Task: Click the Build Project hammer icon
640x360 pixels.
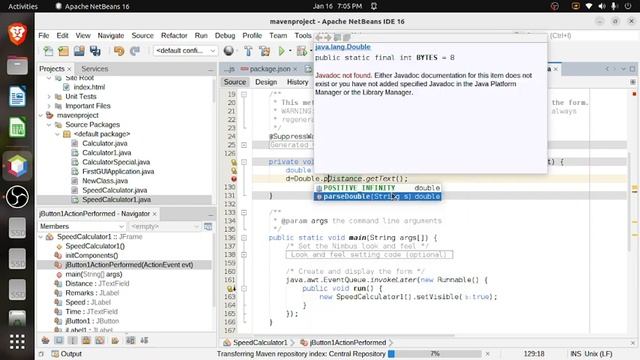Action: pos(248,51)
